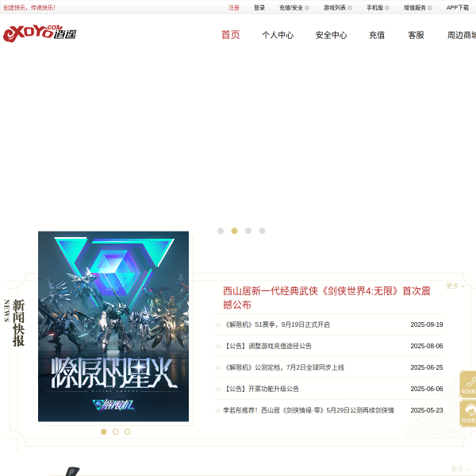This screenshot has width=476, height=476.
Task: Open news 【公告】开票功能升级公告
Action: 261,389
